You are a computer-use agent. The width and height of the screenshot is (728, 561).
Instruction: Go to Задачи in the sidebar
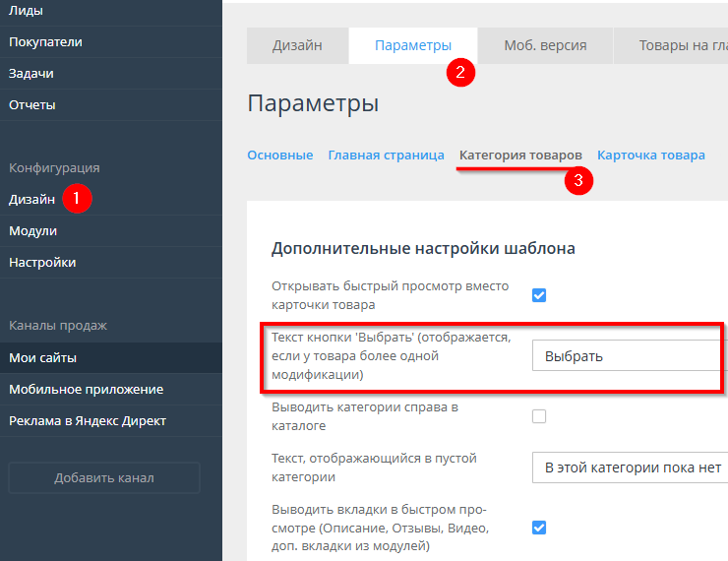point(31,73)
